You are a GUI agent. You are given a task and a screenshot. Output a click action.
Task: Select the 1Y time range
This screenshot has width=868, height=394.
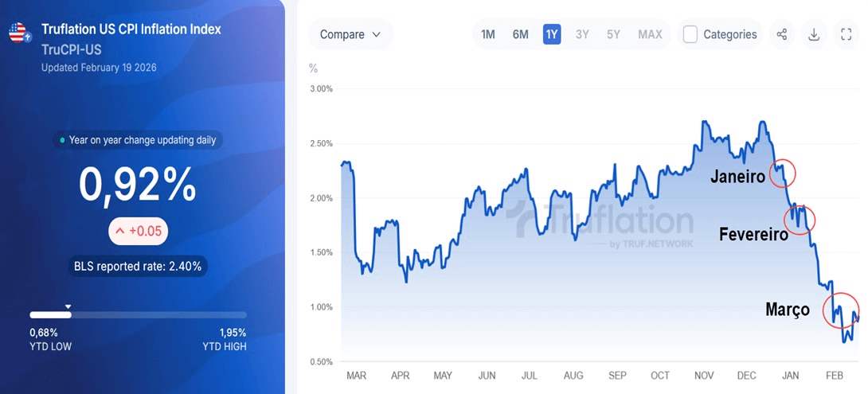click(x=552, y=34)
